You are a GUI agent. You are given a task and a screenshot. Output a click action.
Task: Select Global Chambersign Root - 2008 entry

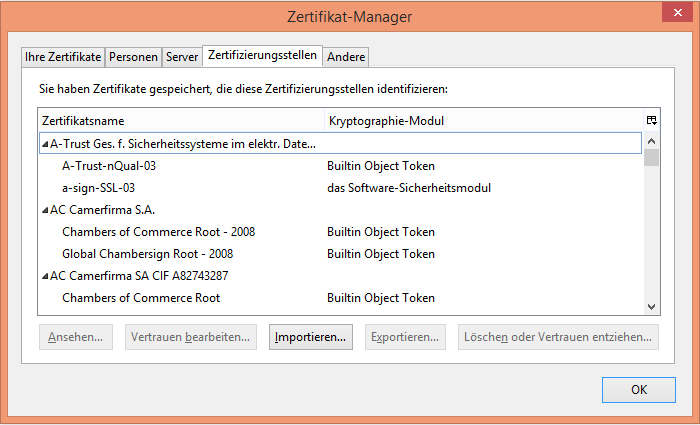[147, 254]
